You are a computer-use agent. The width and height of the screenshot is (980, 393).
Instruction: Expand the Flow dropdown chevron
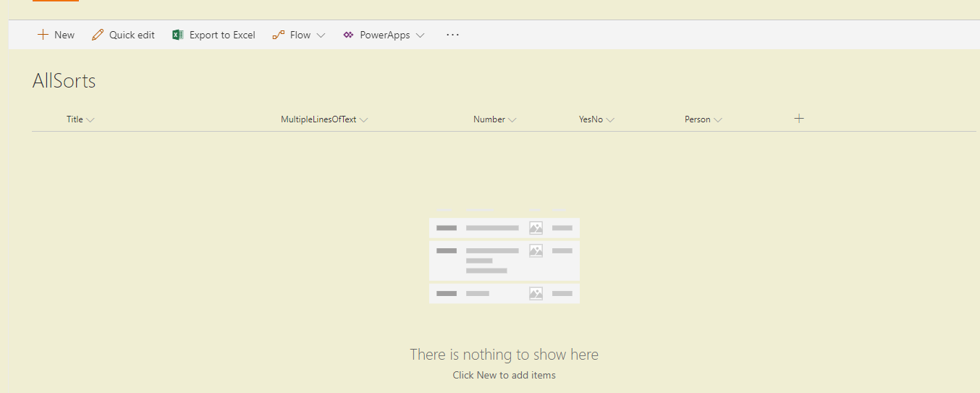[321, 35]
